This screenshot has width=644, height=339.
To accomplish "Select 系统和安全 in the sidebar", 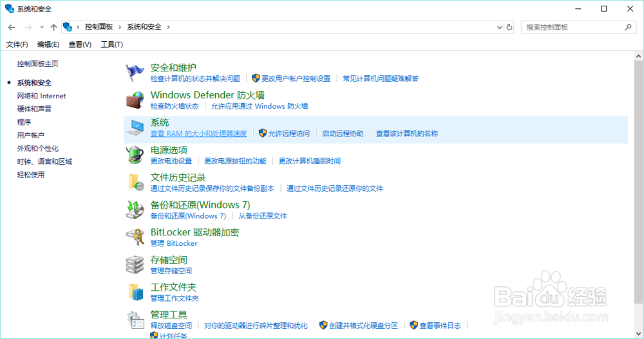I will click(x=34, y=82).
